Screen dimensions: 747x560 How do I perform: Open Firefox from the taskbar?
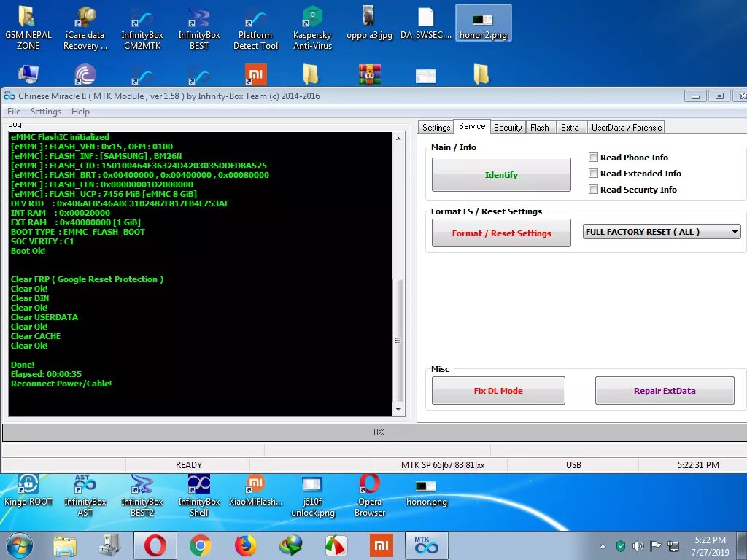pos(245,545)
